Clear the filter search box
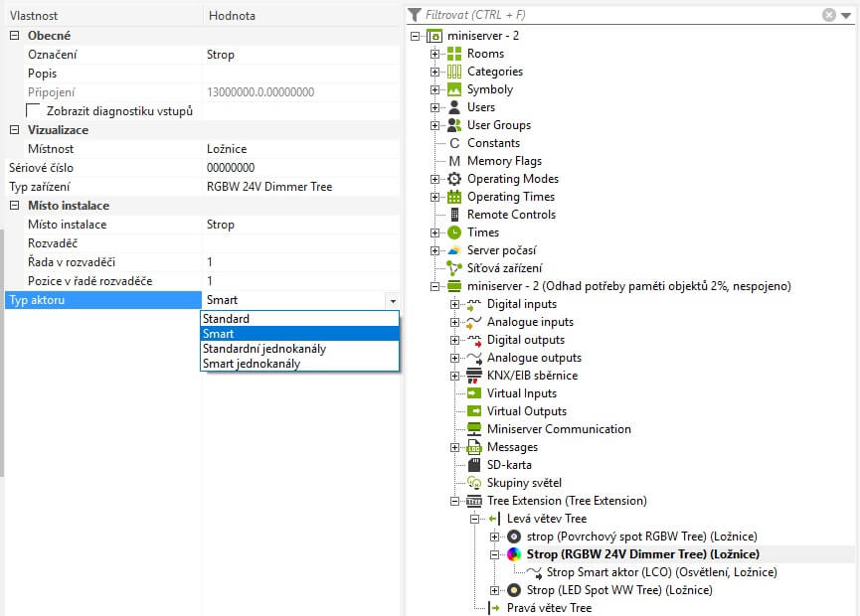 829,15
